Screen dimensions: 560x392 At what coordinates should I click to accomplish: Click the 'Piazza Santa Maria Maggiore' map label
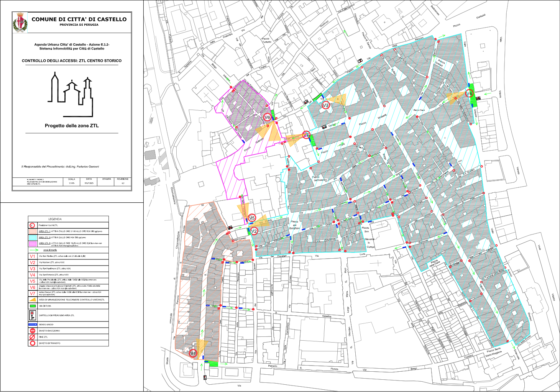click(x=494, y=353)
